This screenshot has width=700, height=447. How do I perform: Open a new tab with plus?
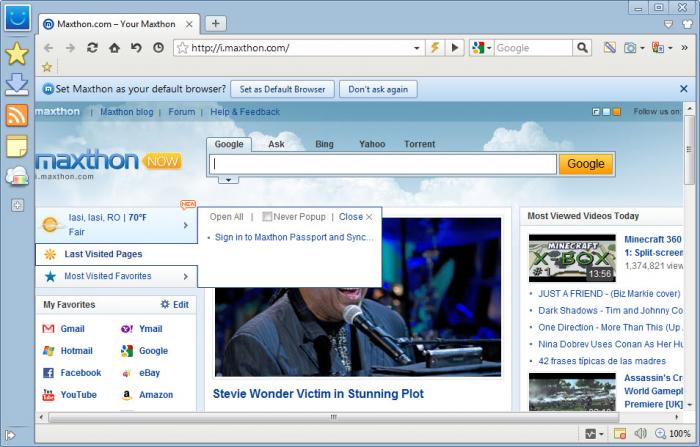[216, 24]
